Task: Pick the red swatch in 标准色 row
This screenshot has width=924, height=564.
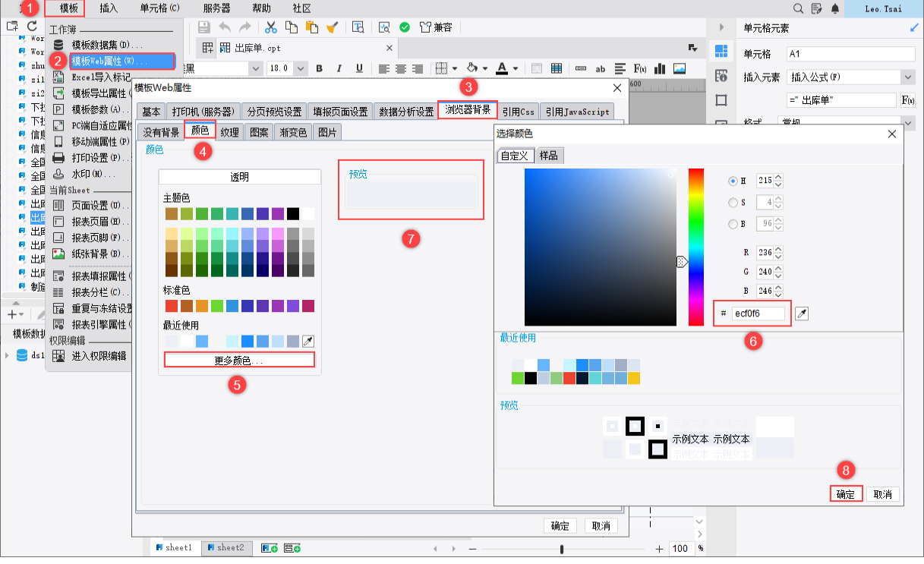Action: [x=171, y=306]
